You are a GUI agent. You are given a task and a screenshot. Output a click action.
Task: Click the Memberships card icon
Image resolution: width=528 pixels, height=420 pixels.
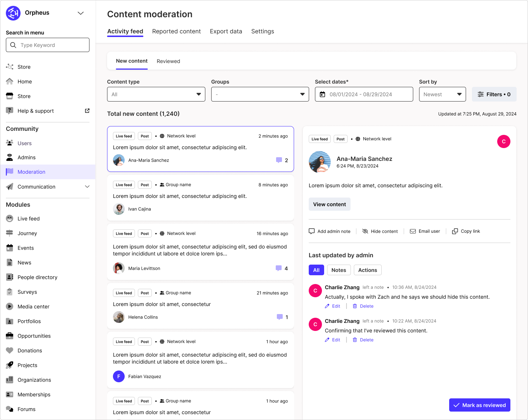(10, 394)
